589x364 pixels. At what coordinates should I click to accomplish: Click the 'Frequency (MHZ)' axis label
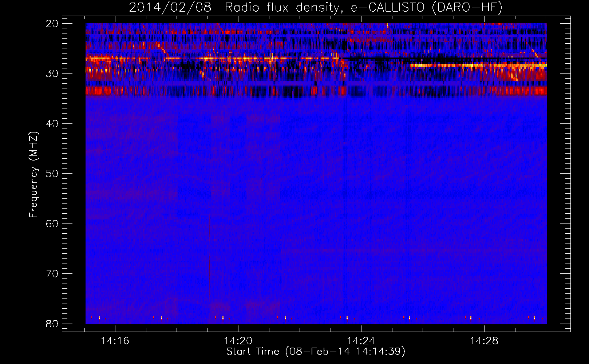click(x=33, y=175)
